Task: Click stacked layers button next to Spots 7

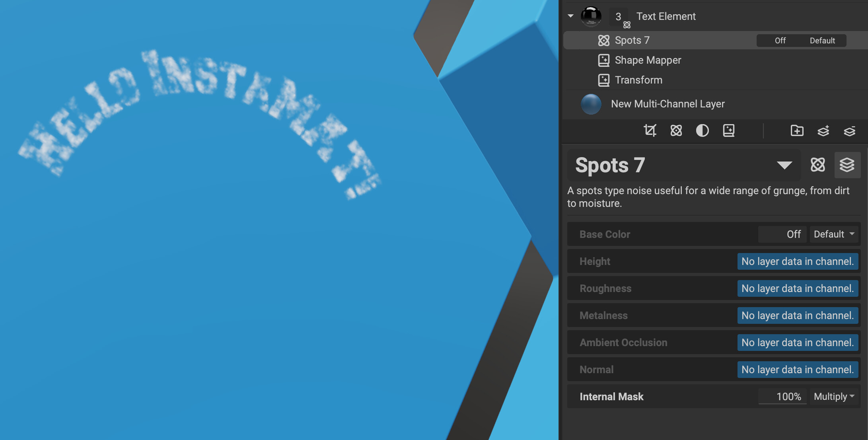Action: 847,165
